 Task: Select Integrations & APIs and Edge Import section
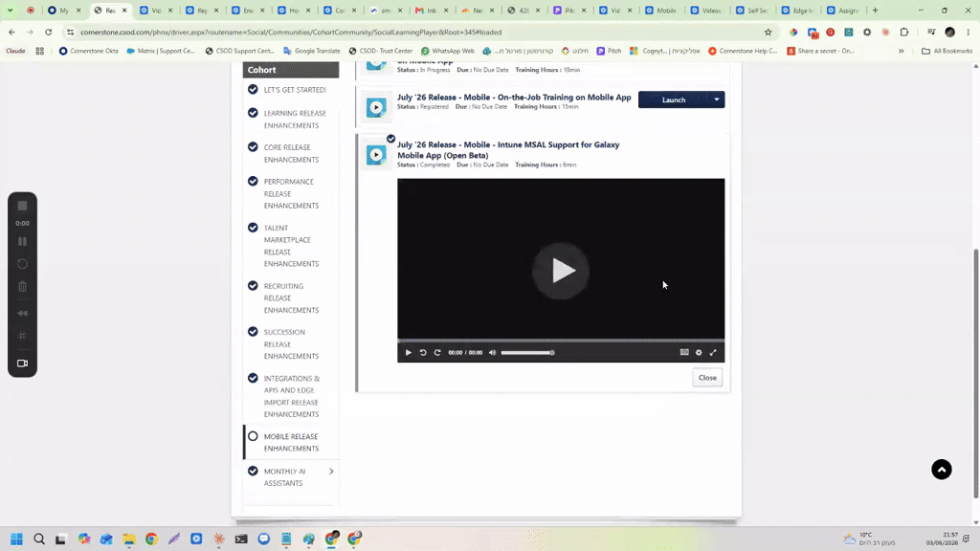pyautogui.click(x=291, y=396)
